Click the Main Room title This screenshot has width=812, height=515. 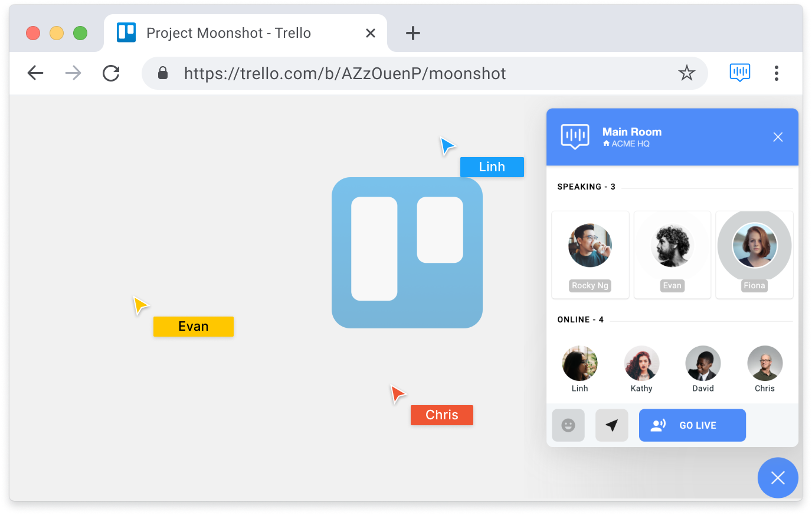coord(632,132)
